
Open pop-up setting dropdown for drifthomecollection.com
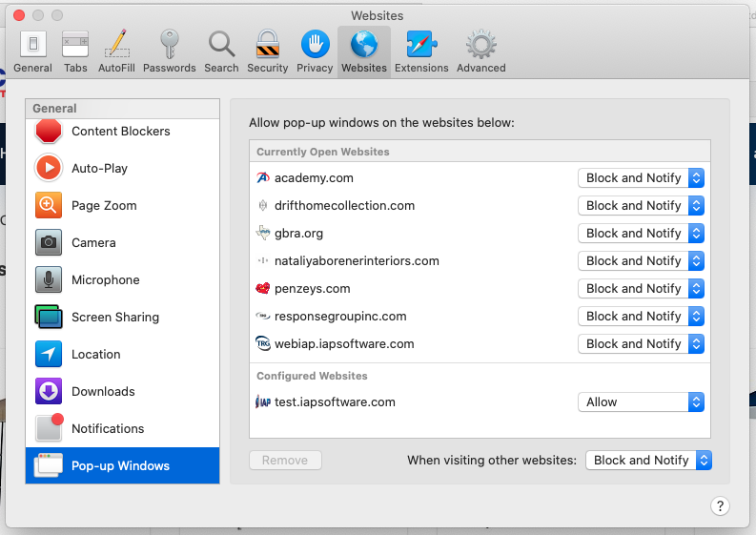[641, 205]
